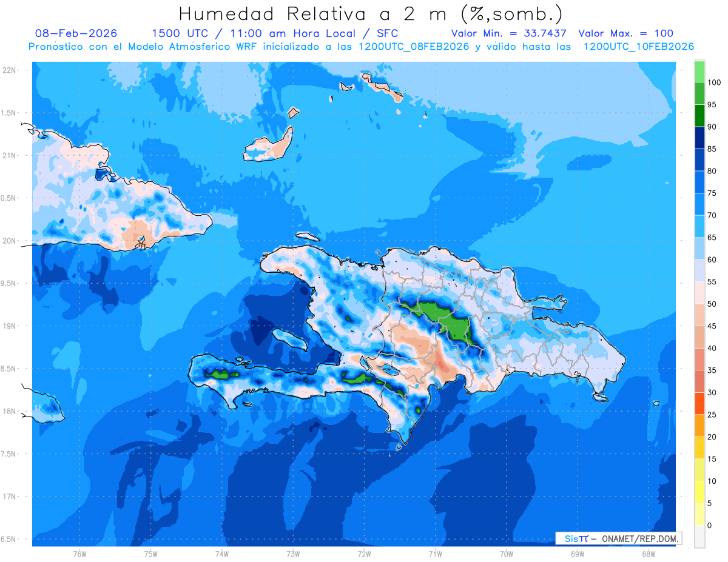Image resolution: width=728 pixels, height=562 pixels.
Task: Click the '68W' longitude label
Action: pos(649,554)
